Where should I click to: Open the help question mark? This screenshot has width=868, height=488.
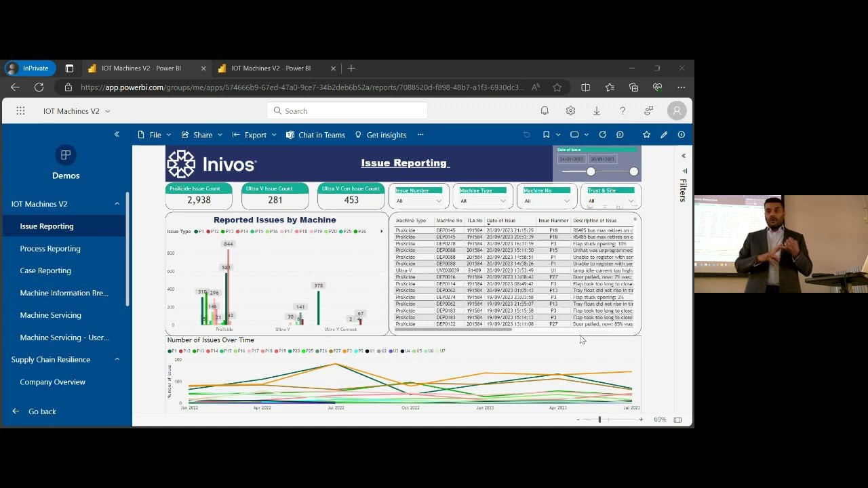pos(623,111)
